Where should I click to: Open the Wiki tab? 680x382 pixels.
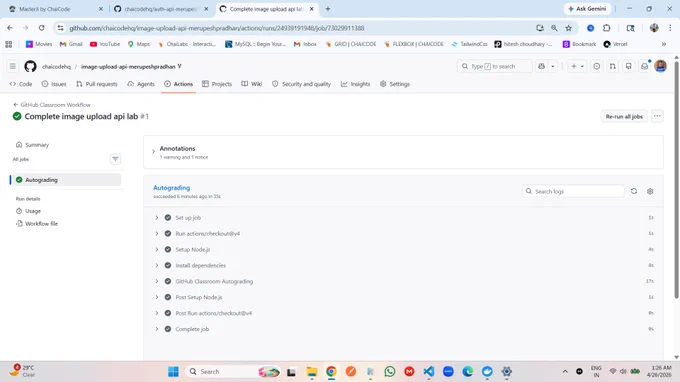tap(252, 84)
